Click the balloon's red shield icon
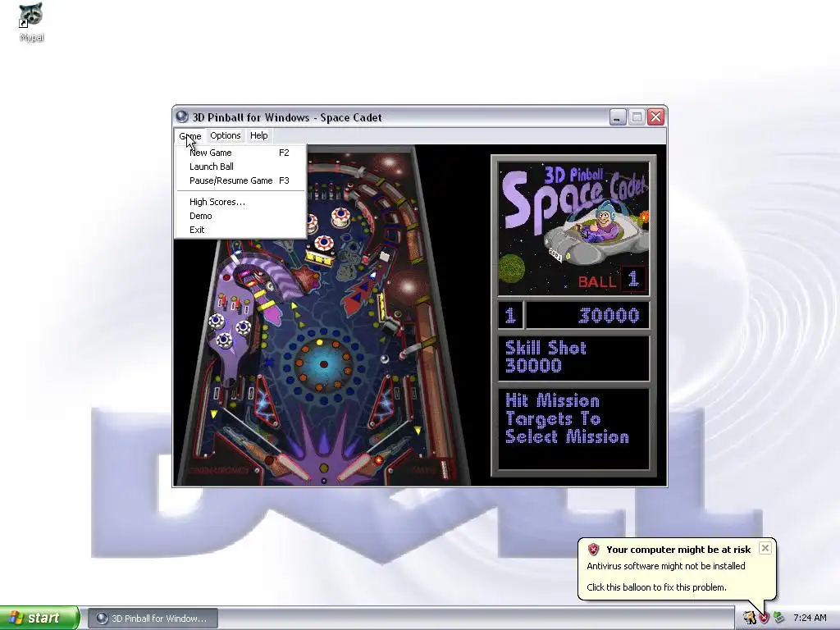Viewport: 840px width, 630px height. (593, 549)
